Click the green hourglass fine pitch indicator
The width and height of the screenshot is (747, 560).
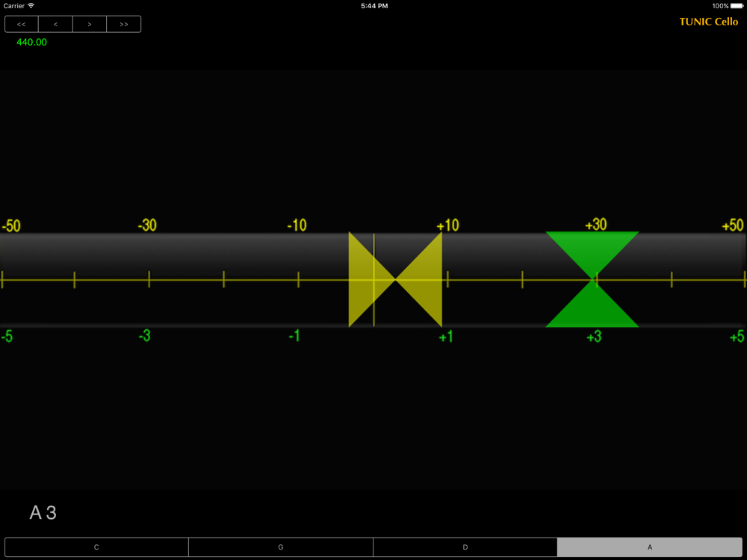pos(592,279)
